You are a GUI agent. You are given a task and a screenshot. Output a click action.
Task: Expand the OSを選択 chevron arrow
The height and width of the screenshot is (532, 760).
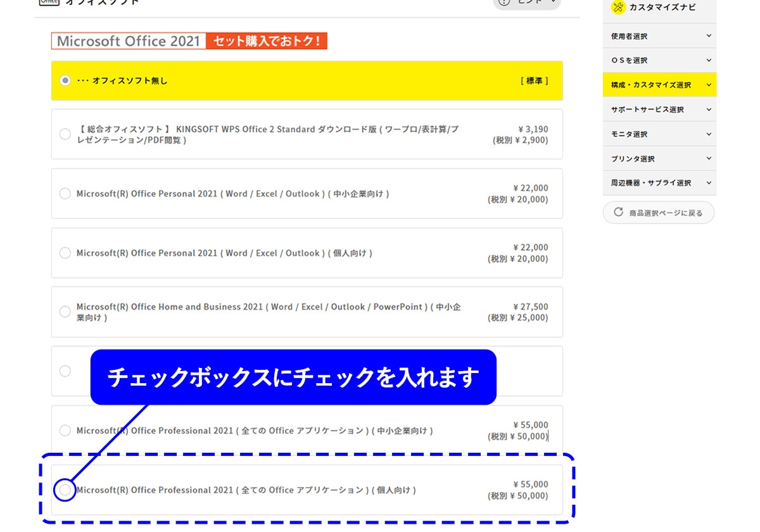(x=708, y=60)
